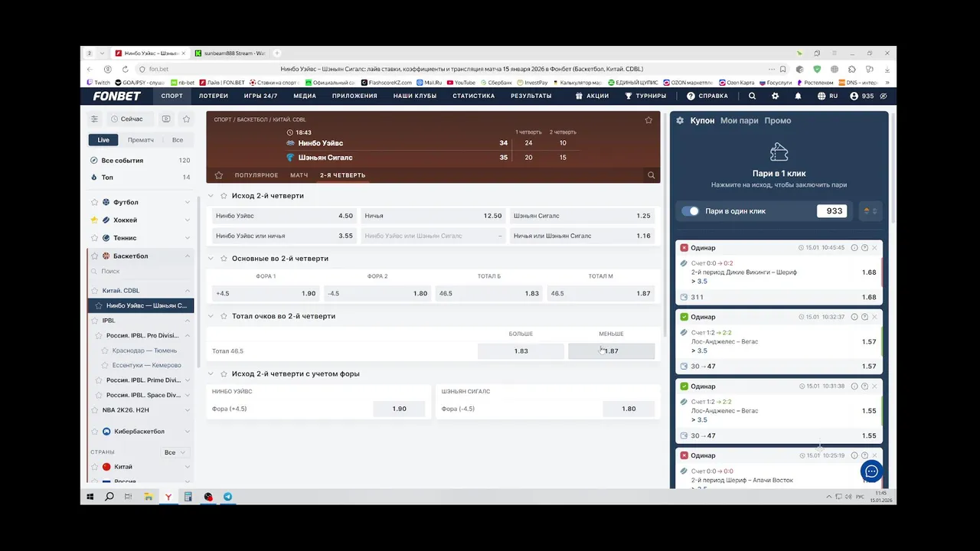
Task: Select the Прематч filter
Action: tap(141, 140)
